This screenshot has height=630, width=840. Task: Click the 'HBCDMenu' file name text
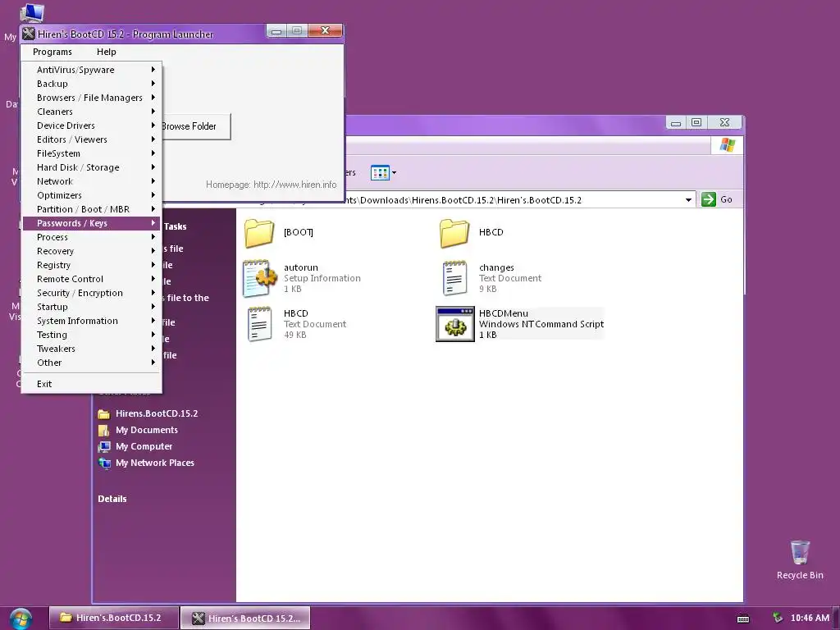pos(504,313)
